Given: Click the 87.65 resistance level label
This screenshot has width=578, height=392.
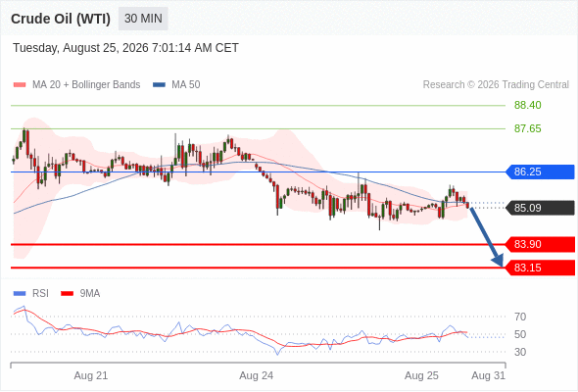Looking at the screenshot, I should point(527,128).
